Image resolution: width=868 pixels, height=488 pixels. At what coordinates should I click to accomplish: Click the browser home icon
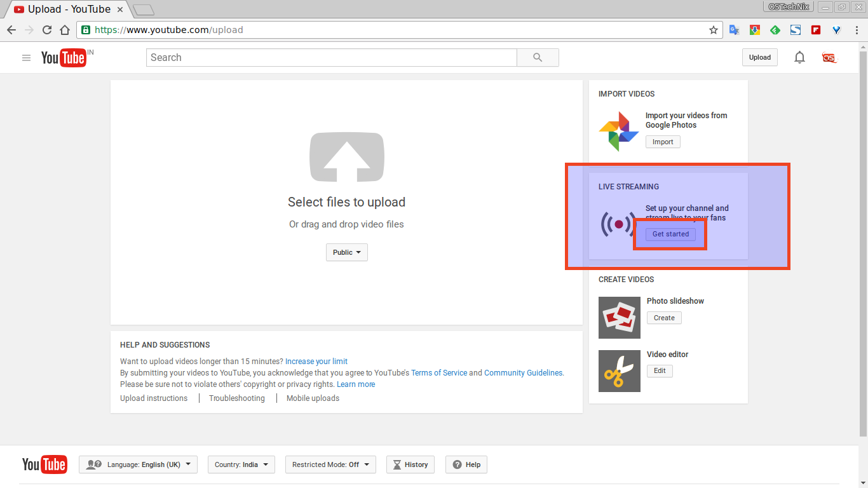coord(65,30)
